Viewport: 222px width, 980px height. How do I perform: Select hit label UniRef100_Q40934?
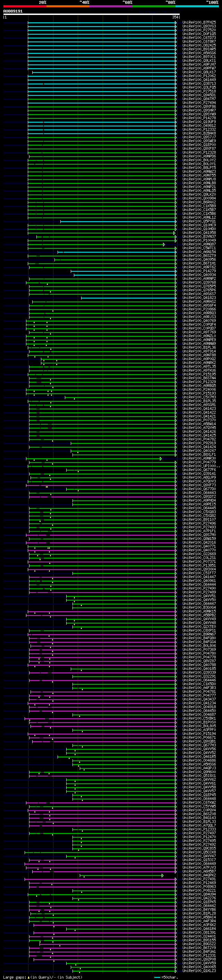199,275
